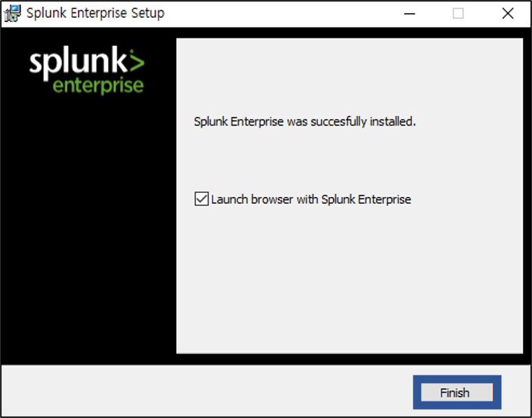Click the greyed-out maximize button
The image size is (532, 418).
pos(458,14)
